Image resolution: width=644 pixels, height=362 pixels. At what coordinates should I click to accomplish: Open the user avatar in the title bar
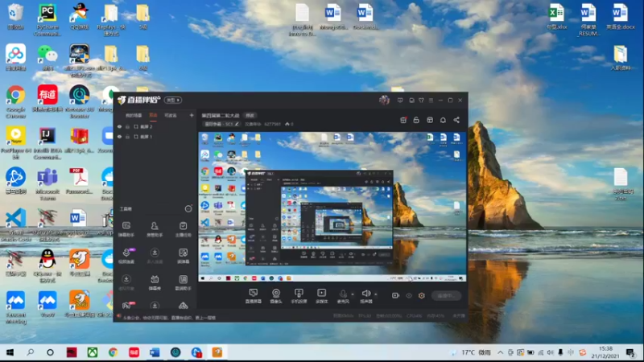click(x=384, y=100)
